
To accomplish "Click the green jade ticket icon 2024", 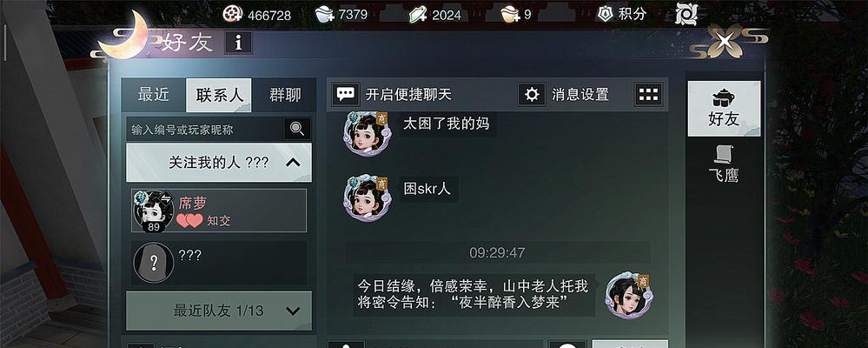I will click(x=418, y=14).
